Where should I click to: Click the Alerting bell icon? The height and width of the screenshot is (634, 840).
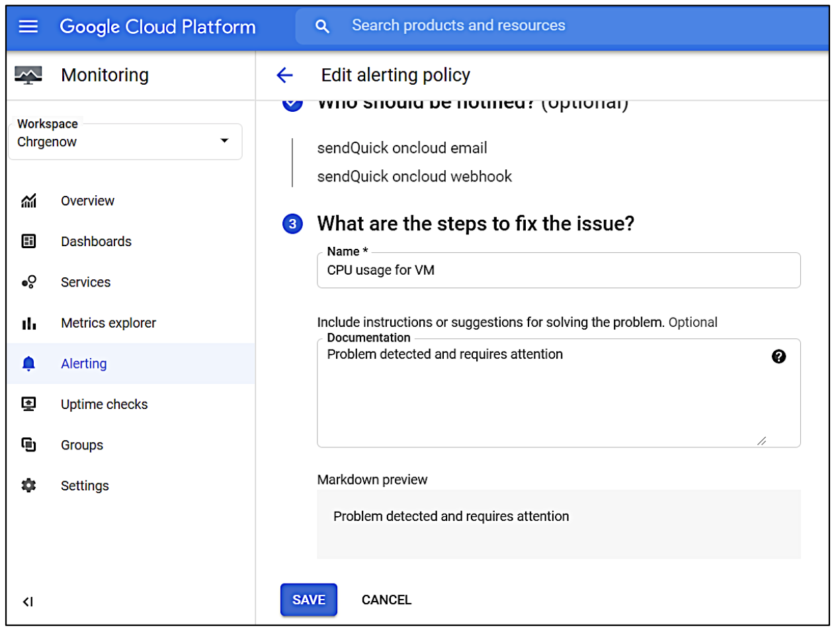pyautogui.click(x=29, y=363)
